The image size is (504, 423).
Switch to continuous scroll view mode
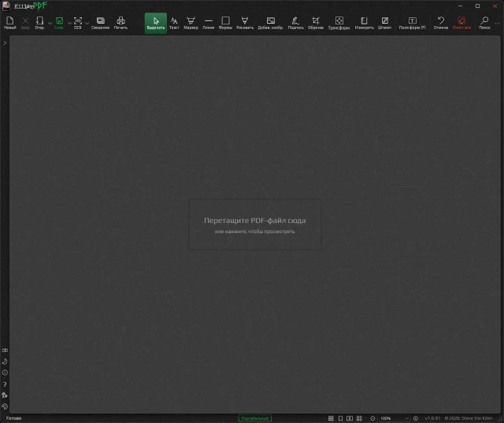[331, 418]
